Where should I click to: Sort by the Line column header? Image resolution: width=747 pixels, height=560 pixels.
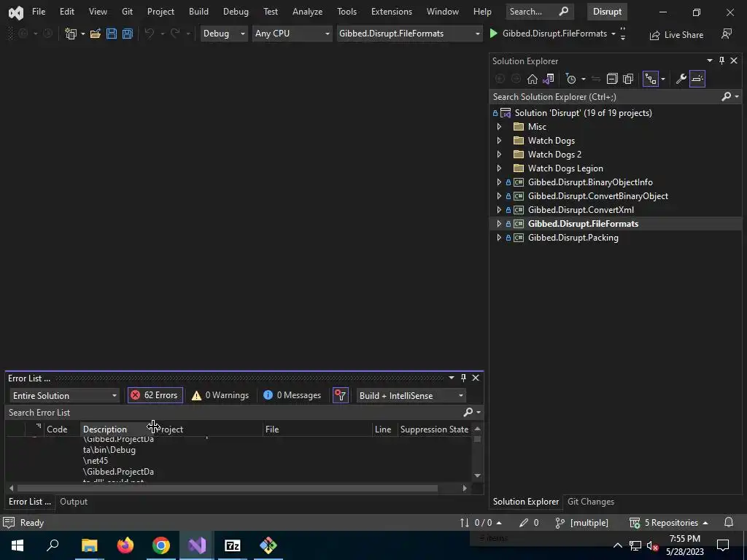[383, 429]
